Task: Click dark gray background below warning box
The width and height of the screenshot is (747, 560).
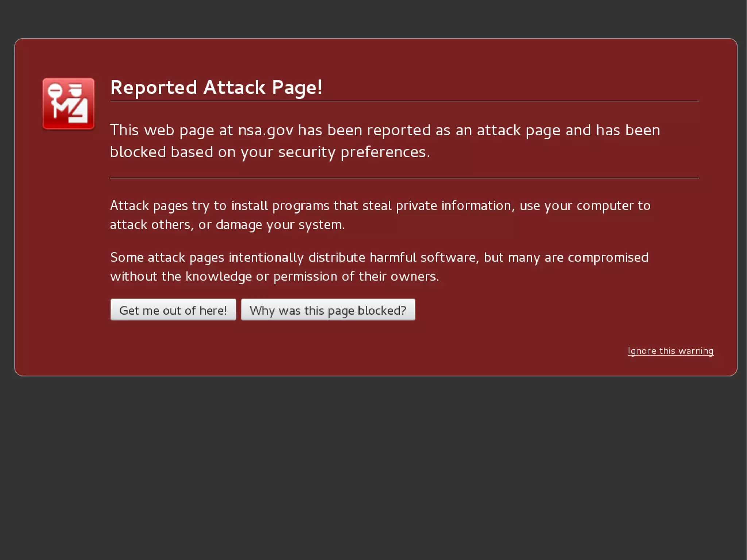Action: (373, 467)
